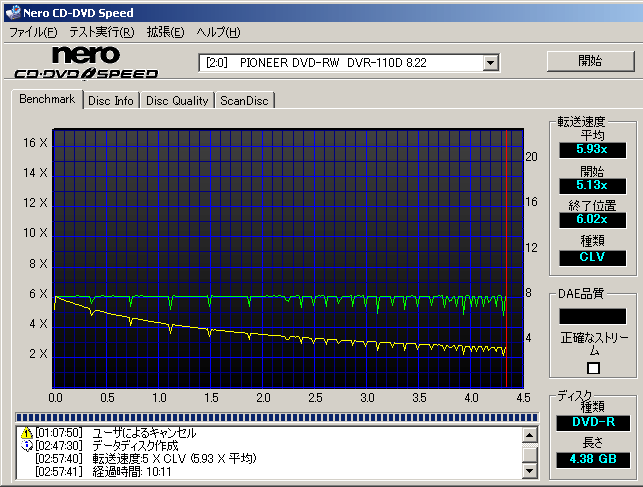Screen dimensions: 643x487
Task: Click the end speed value 6.02x
Action: [592, 220]
